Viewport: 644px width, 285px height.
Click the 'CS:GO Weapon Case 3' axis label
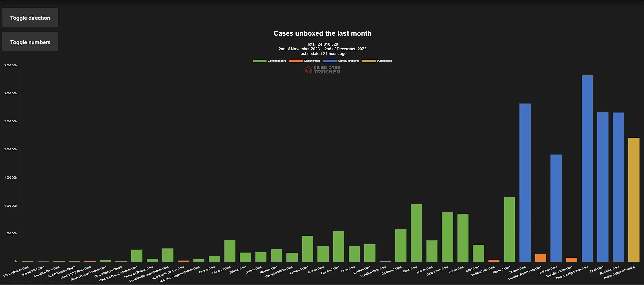click(108, 272)
